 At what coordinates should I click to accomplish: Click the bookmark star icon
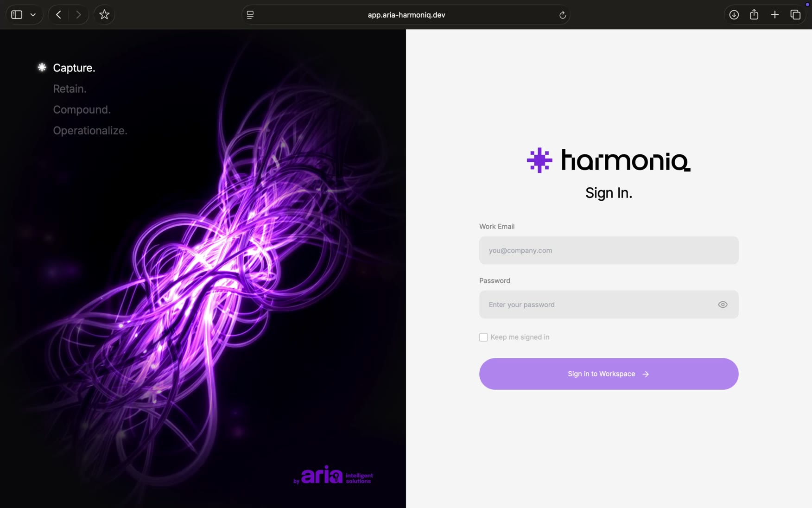[104, 15]
